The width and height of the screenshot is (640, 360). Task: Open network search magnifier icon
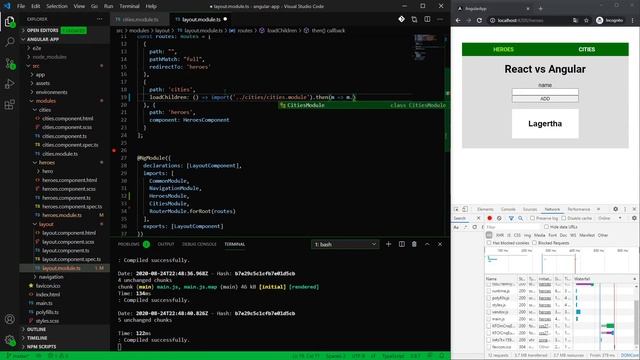point(520,218)
